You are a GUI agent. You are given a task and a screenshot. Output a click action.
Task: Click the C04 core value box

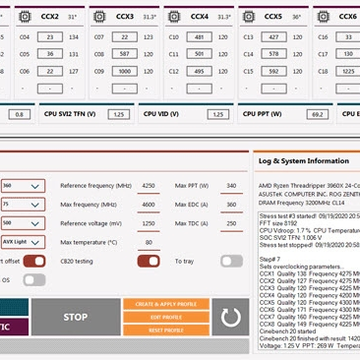pos(50,37)
